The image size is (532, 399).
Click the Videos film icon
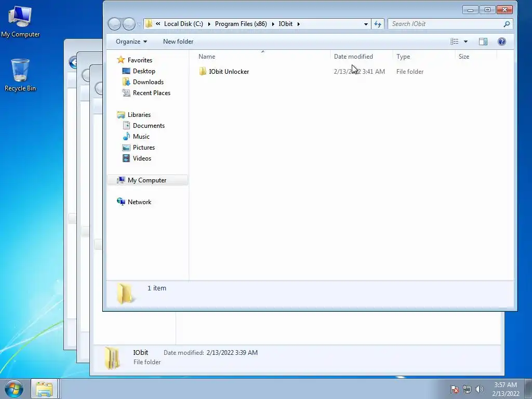point(126,158)
